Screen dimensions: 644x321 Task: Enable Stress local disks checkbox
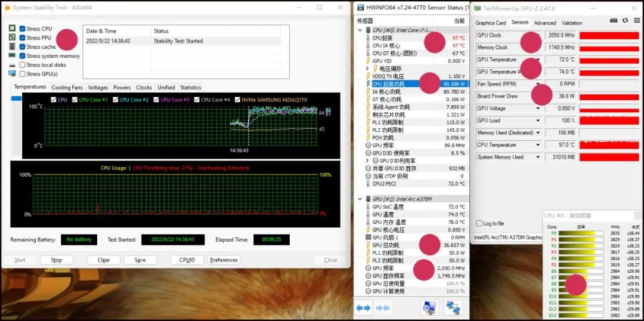pos(22,65)
